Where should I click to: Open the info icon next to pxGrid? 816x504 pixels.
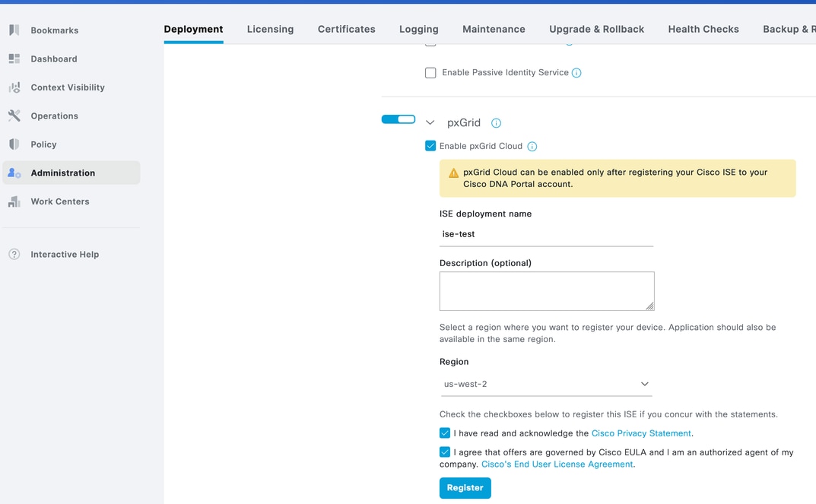click(496, 123)
